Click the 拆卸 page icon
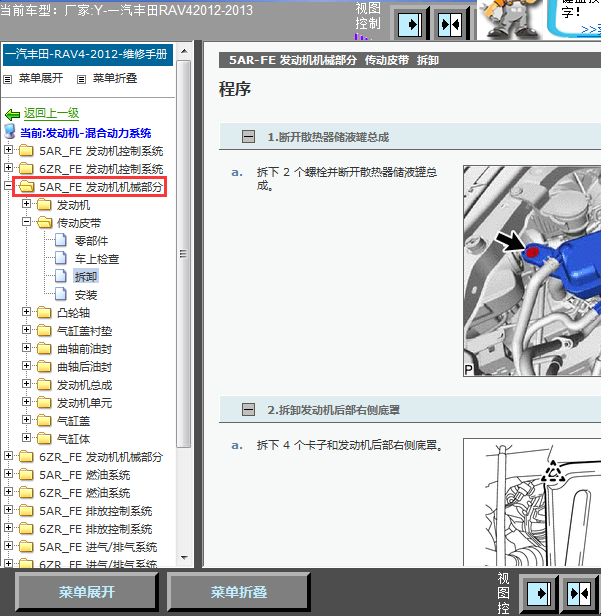The height and width of the screenshot is (616, 601). 61,276
